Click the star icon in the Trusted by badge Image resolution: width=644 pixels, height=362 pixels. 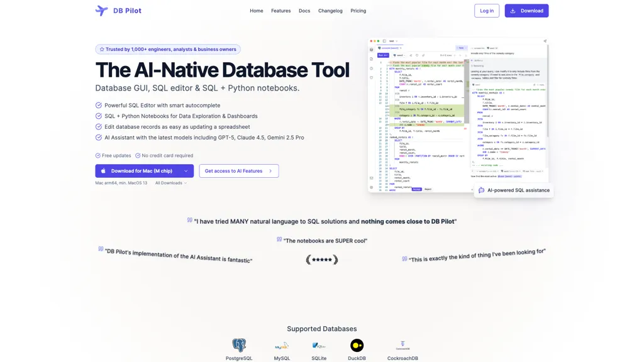tap(101, 49)
